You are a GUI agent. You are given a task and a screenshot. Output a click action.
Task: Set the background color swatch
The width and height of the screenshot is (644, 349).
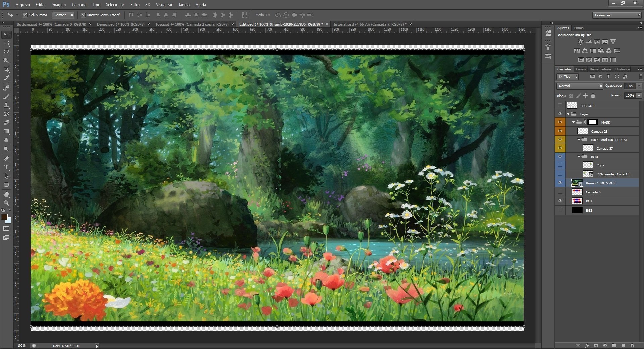9,221
